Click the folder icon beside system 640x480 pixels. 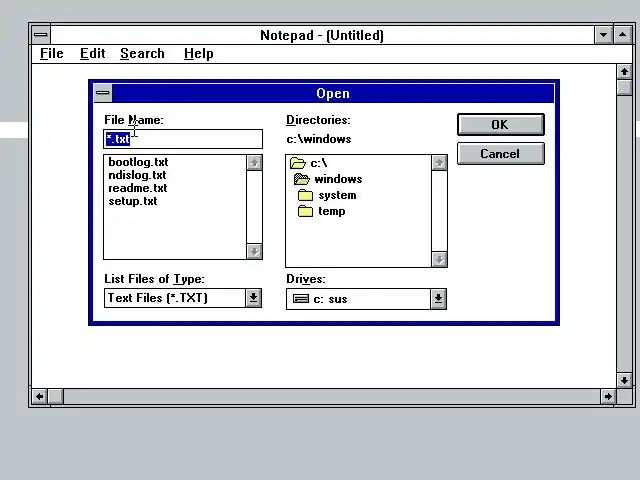pyautogui.click(x=305, y=195)
